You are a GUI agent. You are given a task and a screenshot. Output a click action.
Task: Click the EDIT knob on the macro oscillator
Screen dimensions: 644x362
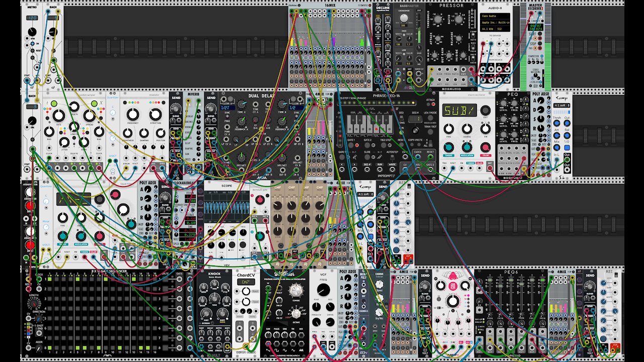pos(486,110)
